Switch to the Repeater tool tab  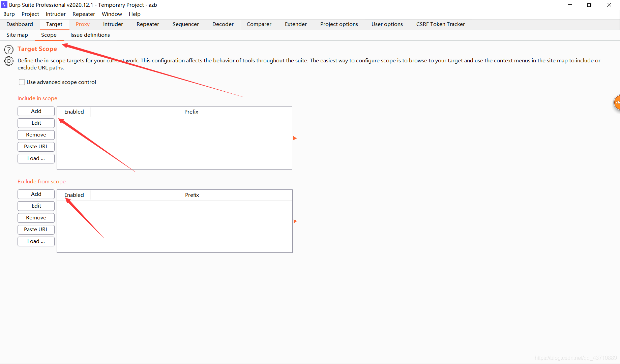pos(148,24)
